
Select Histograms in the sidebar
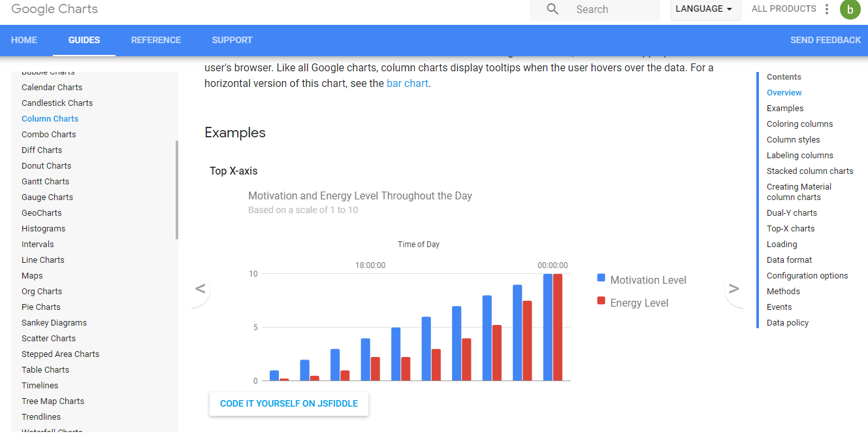coord(43,228)
